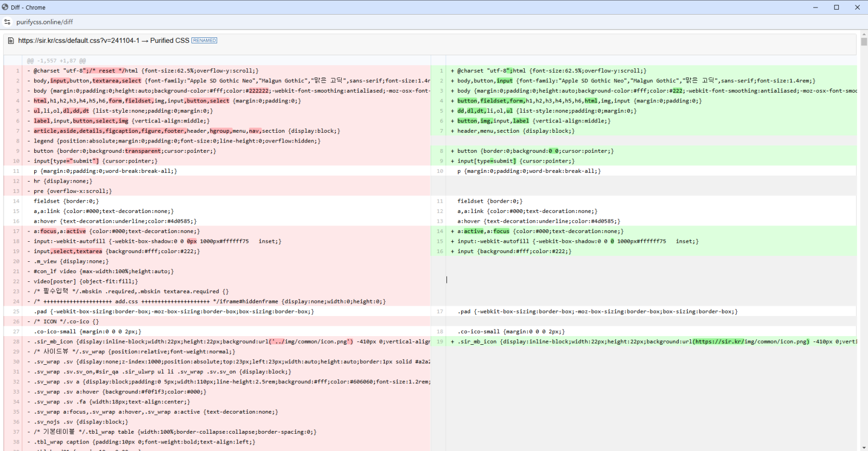Click the RENAMED badge
Image resolution: width=868 pixels, height=451 pixels.
[205, 41]
